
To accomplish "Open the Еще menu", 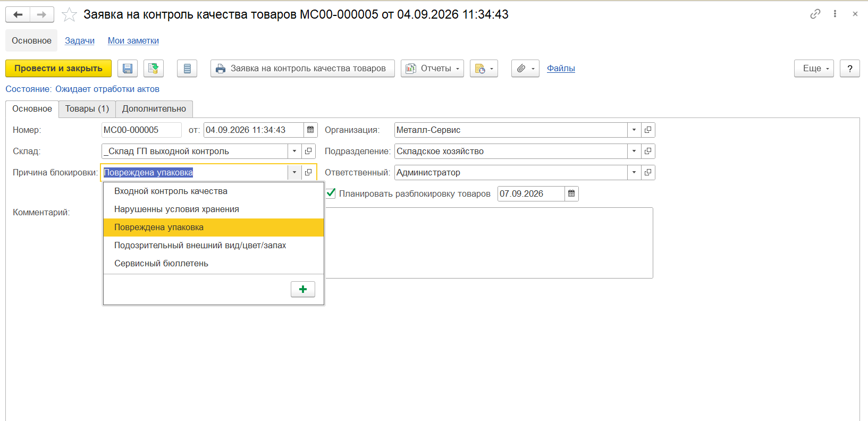I will (x=814, y=69).
